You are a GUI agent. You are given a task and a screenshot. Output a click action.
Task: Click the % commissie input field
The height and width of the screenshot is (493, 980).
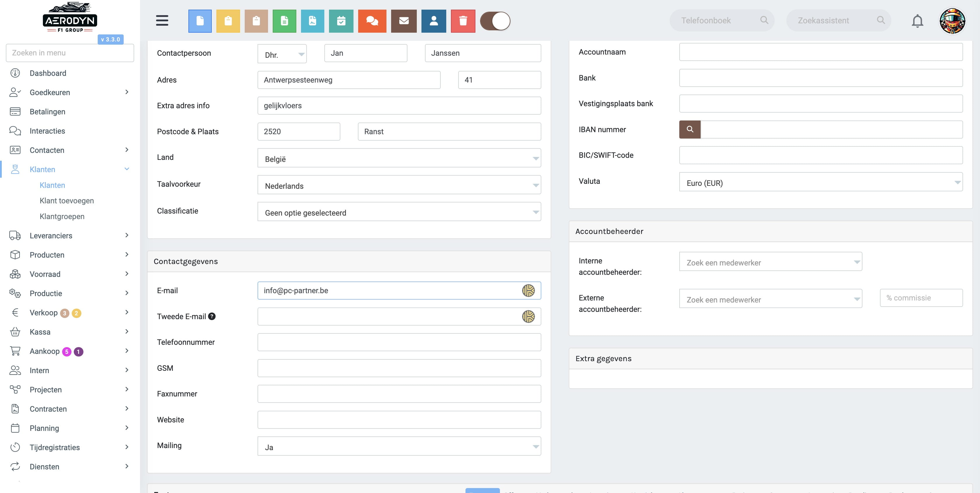click(921, 298)
